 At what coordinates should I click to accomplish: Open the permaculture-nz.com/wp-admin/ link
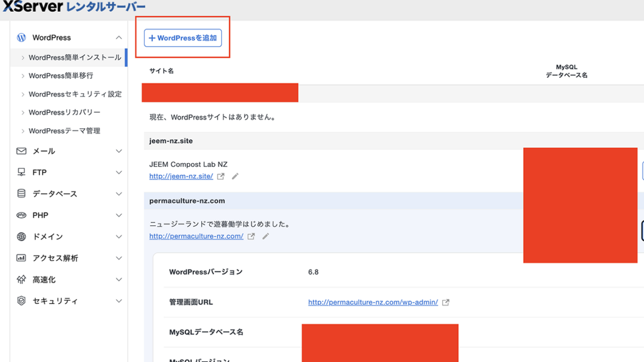[373, 302]
